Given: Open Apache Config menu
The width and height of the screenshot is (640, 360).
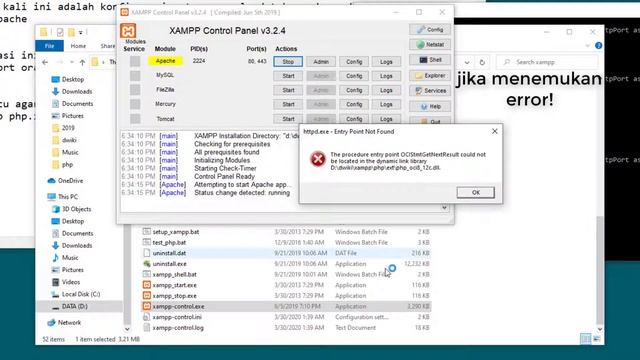Looking at the screenshot, I should pyautogui.click(x=354, y=62).
